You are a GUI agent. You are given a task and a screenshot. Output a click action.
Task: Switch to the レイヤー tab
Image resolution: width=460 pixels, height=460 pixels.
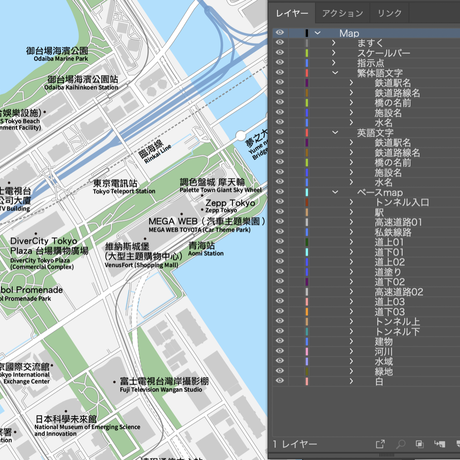292,13
